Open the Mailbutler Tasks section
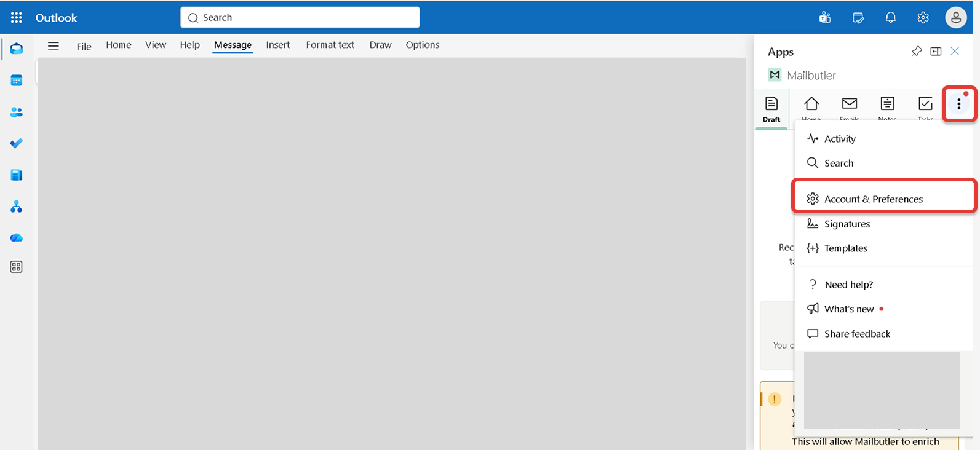 [926, 108]
